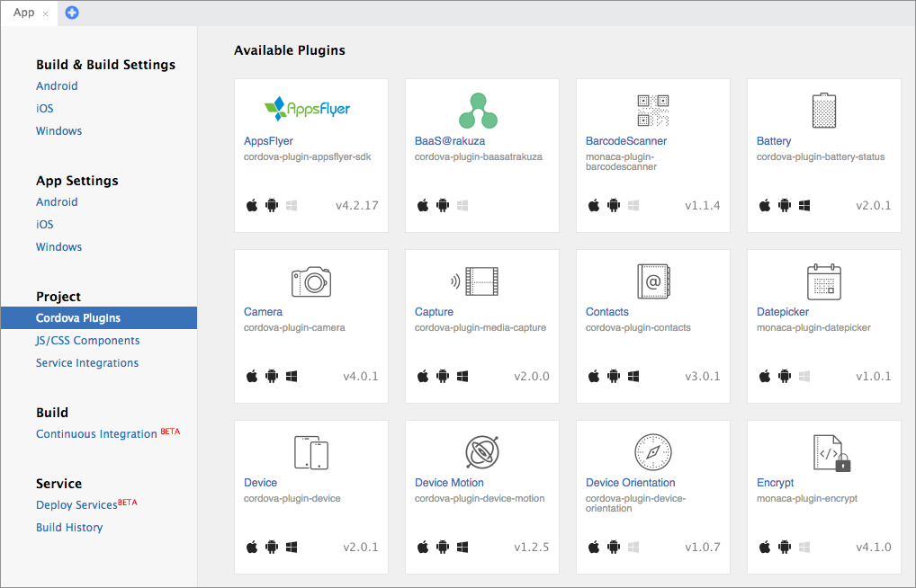The height and width of the screenshot is (588, 916).
Task: Click the BarcodeScanner QR code icon
Action: tap(652, 110)
